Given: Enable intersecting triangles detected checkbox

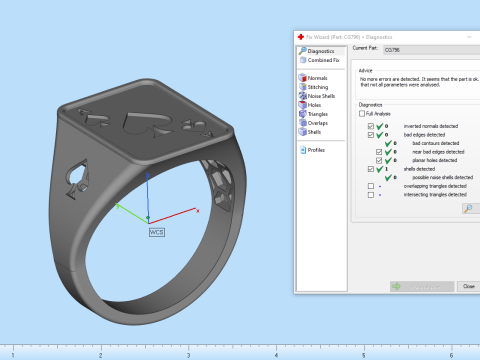Looking at the screenshot, I should [371, 195].
